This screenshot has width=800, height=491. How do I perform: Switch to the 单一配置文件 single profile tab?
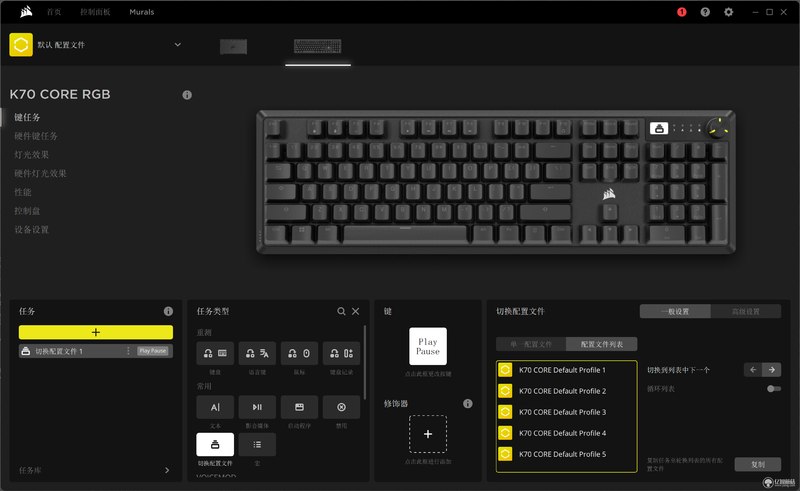[x=531, y=344]
